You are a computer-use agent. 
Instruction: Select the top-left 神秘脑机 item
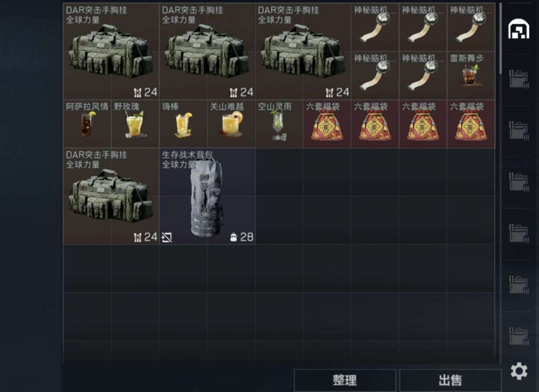click(375, 27)
